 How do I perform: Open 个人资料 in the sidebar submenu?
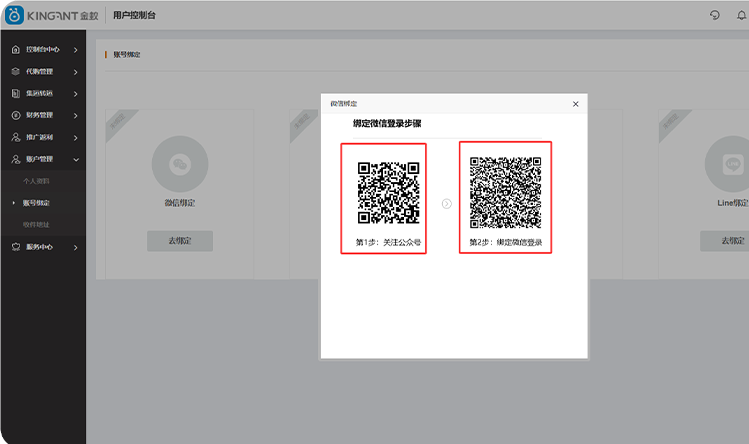point(36,181)
